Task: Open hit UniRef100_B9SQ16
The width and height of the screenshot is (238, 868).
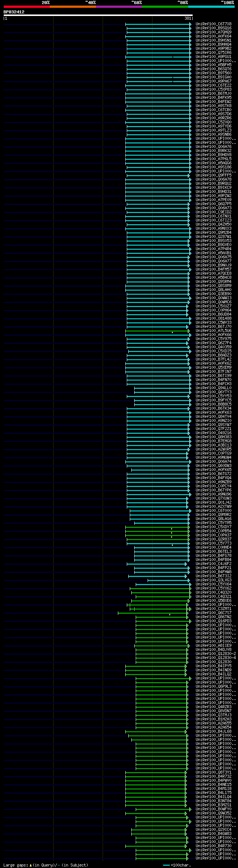Action: [x=213, y=28]
